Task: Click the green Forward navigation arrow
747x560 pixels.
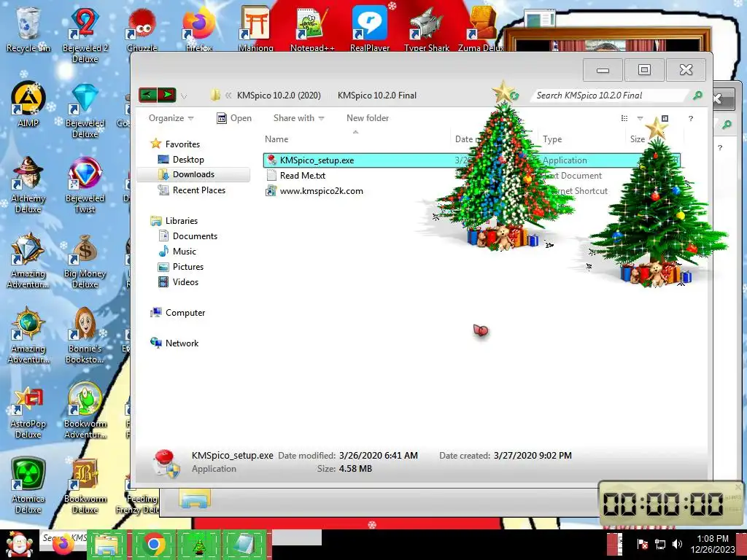Action: click(x=167, y=96)
